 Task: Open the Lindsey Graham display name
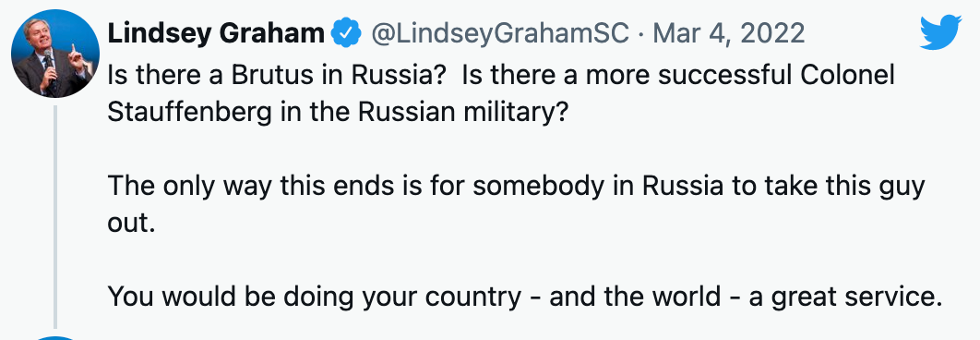coord(216,33)
